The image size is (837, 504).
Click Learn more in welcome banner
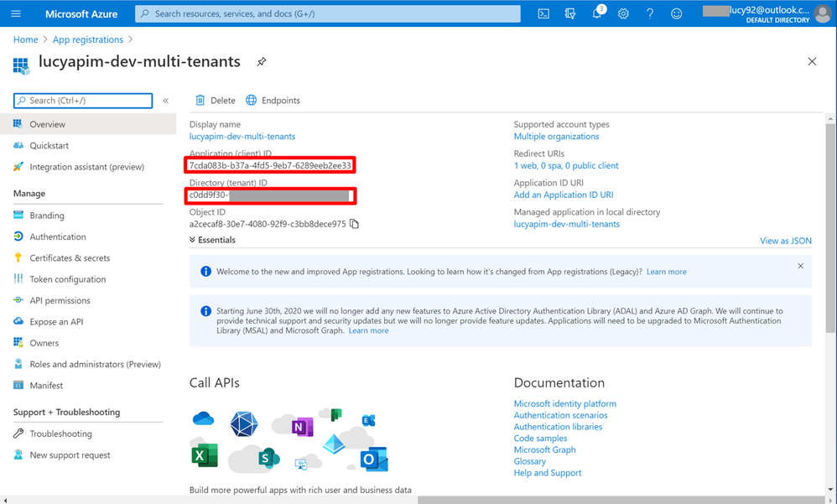click(x=666, y=272)
